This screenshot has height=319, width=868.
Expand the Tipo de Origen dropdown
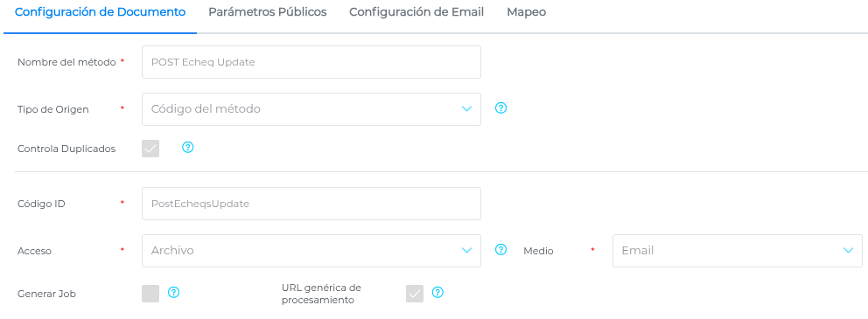click(311, 109)
